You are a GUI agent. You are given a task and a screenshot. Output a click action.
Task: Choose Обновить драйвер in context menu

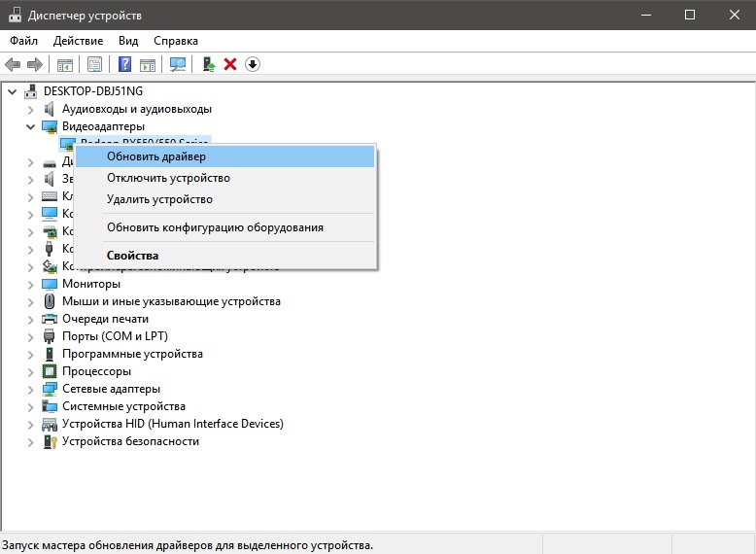coord(224,156)
